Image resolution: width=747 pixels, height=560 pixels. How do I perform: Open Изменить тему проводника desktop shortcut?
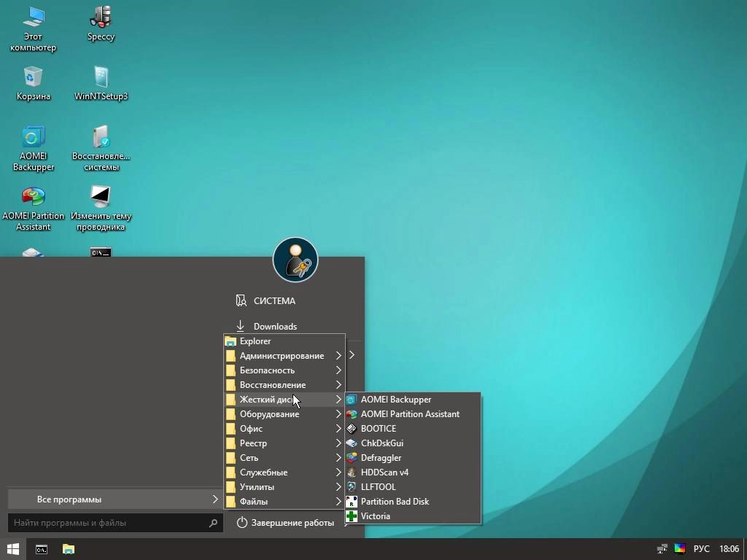(x=101, y=208)
